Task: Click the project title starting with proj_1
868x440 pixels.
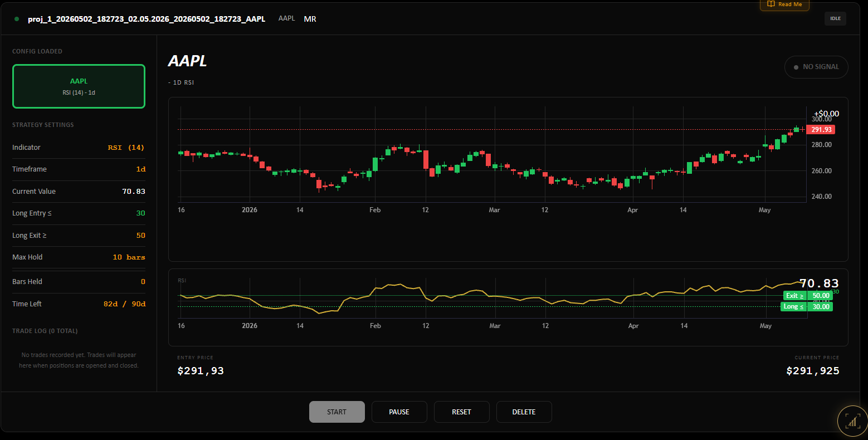Action: click(x=147, y=19)
